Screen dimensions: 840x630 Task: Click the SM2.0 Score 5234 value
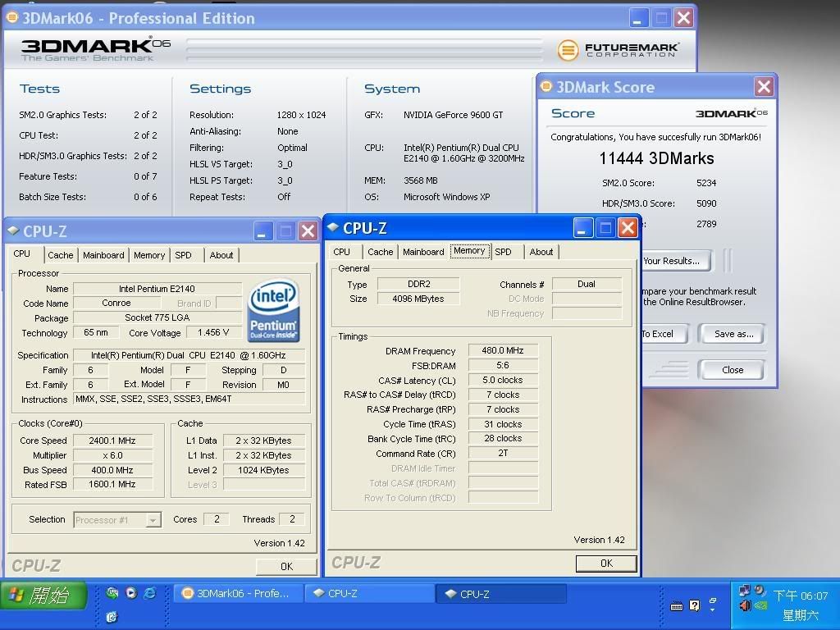[706, 183]
